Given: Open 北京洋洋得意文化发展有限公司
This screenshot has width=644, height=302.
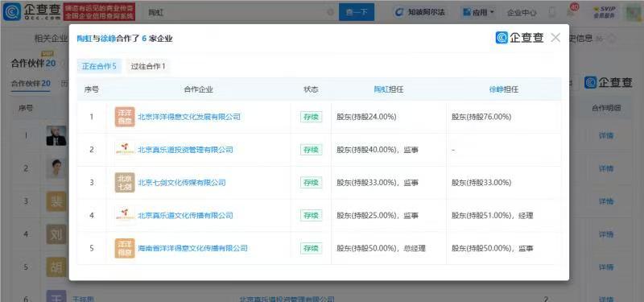Looking at the screenshot, I should point(189,117).
